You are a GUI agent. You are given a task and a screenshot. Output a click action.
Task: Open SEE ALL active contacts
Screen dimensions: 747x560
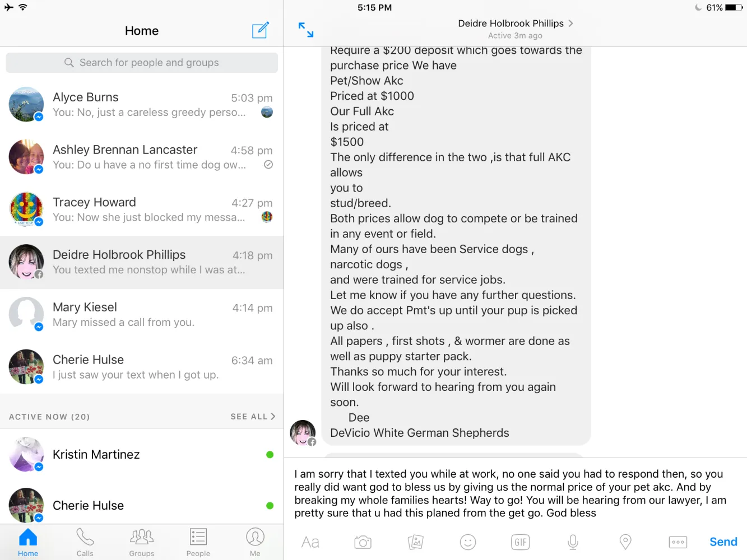[x=253, y=416]
